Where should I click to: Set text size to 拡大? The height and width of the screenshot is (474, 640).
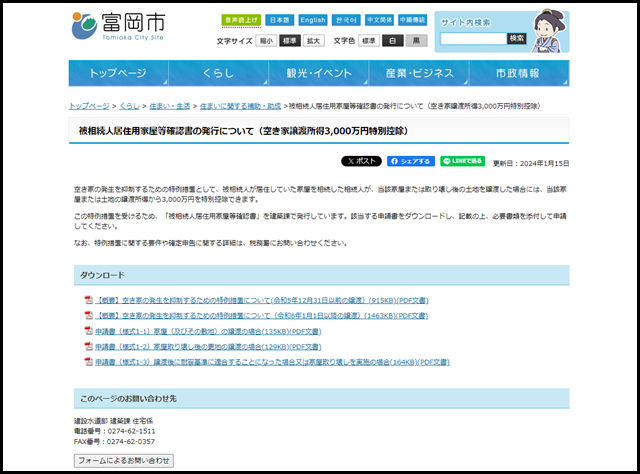tap(314, 41)
